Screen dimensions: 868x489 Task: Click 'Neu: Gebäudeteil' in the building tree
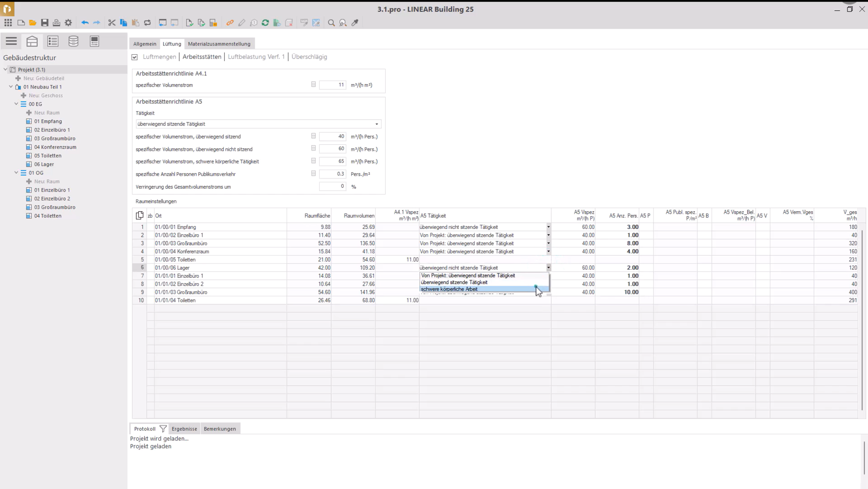tap(43, 78)
